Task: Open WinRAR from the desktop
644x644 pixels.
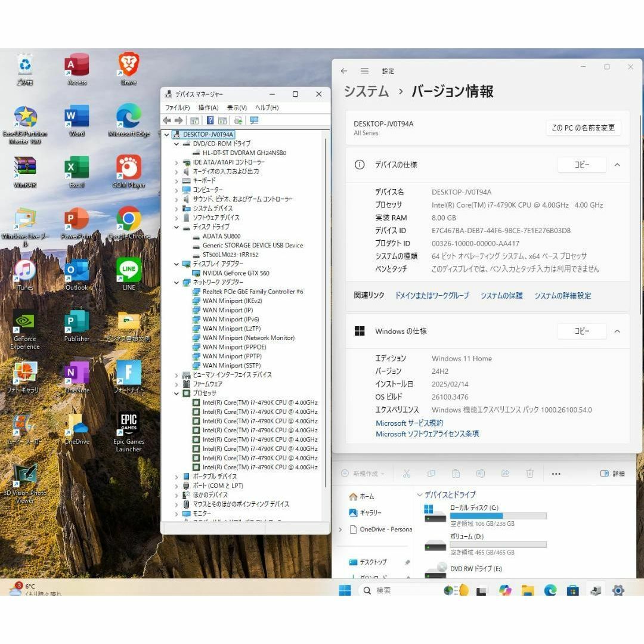Action: (x=25, y=172)
